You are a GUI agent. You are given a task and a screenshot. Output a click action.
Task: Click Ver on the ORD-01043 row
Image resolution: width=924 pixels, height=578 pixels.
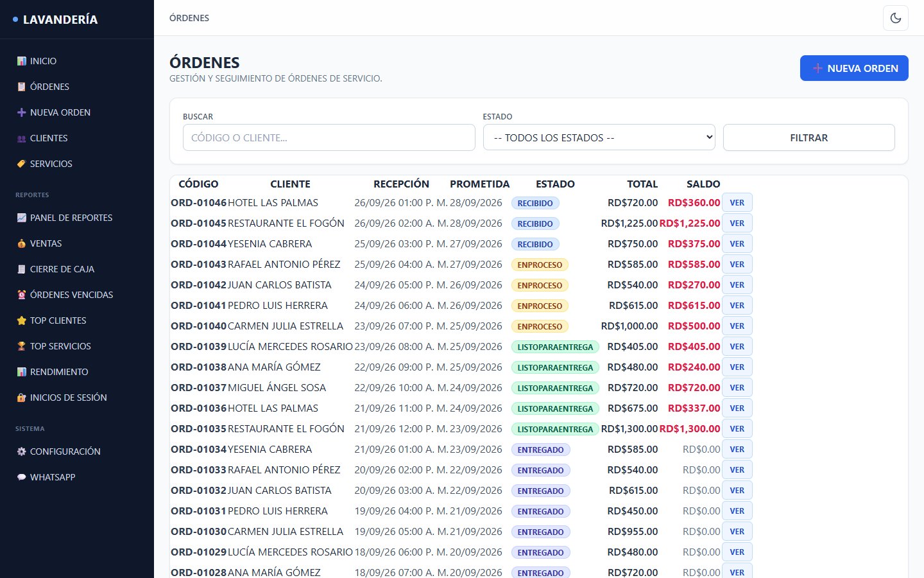coord(737,264)
